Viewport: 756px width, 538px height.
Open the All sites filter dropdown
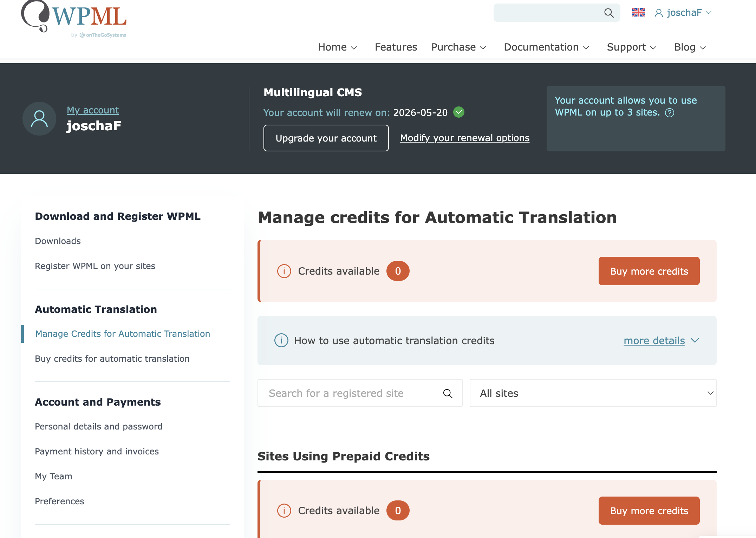tap(593, 393)
